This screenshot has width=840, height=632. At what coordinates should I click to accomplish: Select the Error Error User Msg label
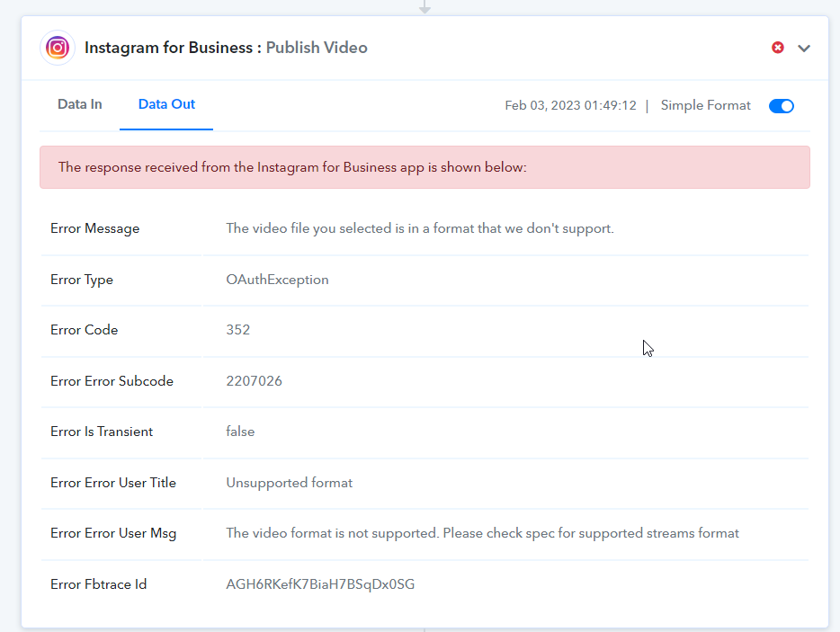tap(113, 533)
